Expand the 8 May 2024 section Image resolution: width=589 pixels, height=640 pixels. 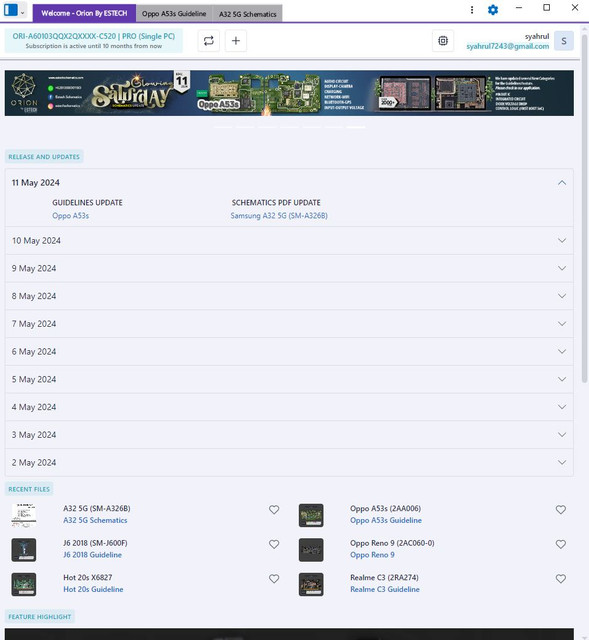click(x=289, y=296)
